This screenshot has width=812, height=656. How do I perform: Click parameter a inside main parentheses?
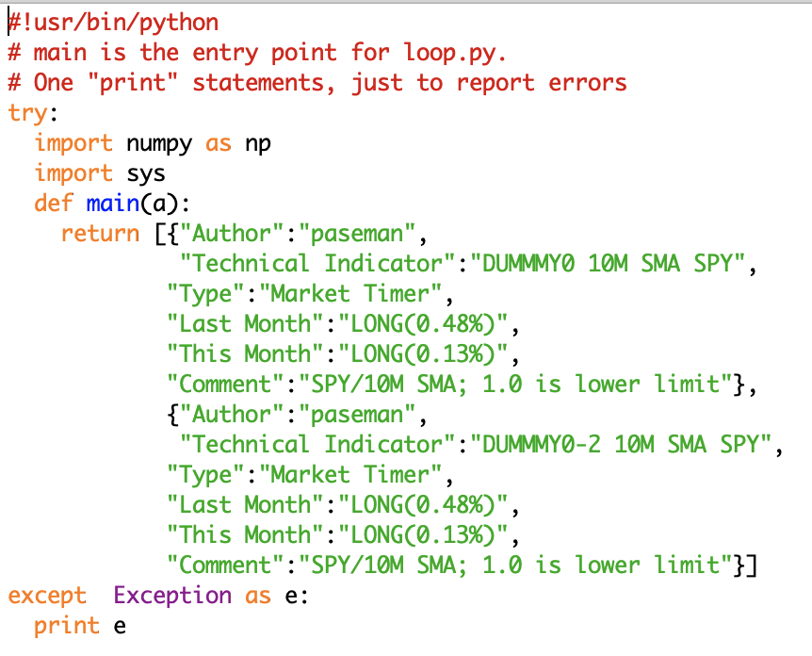[171, 204]
